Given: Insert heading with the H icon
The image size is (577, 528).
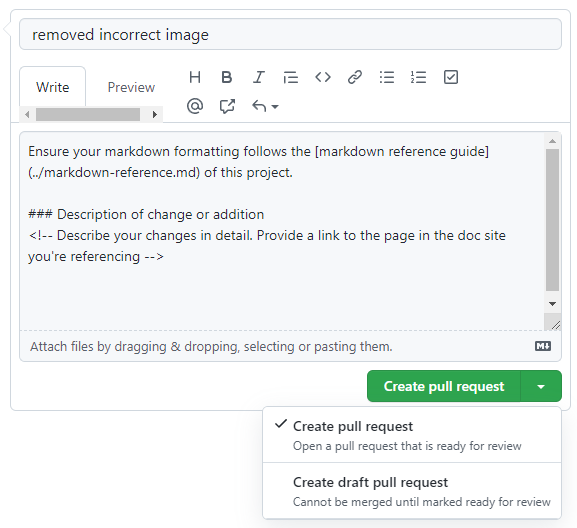Looking at the screenshot, I should 195,77.
